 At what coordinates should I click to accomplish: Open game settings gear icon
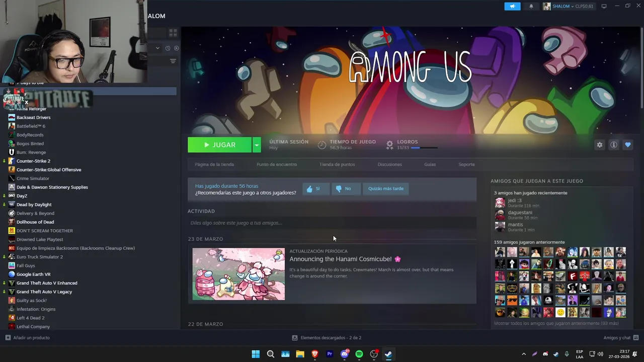click(x=600, y=145)
